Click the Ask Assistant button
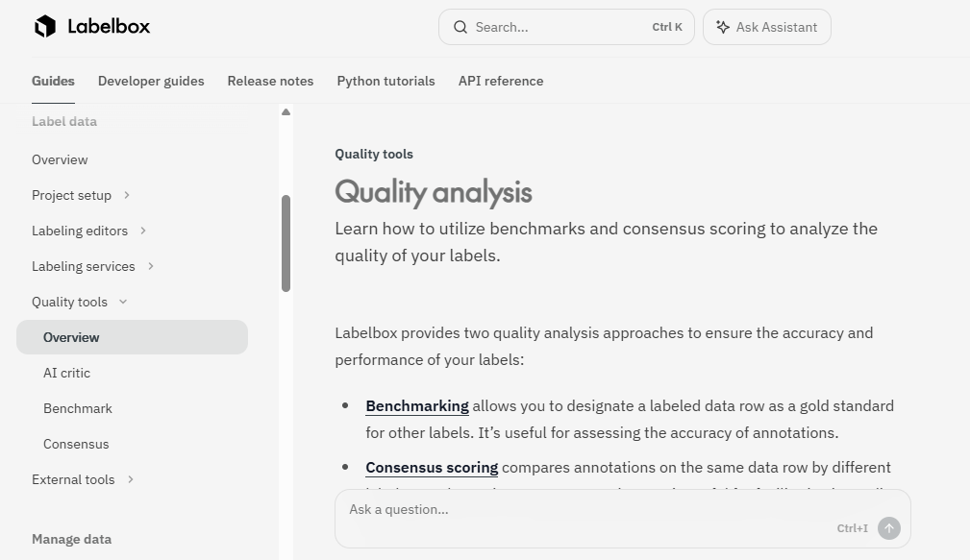970x560 pixels. click(x=767, y=27)
